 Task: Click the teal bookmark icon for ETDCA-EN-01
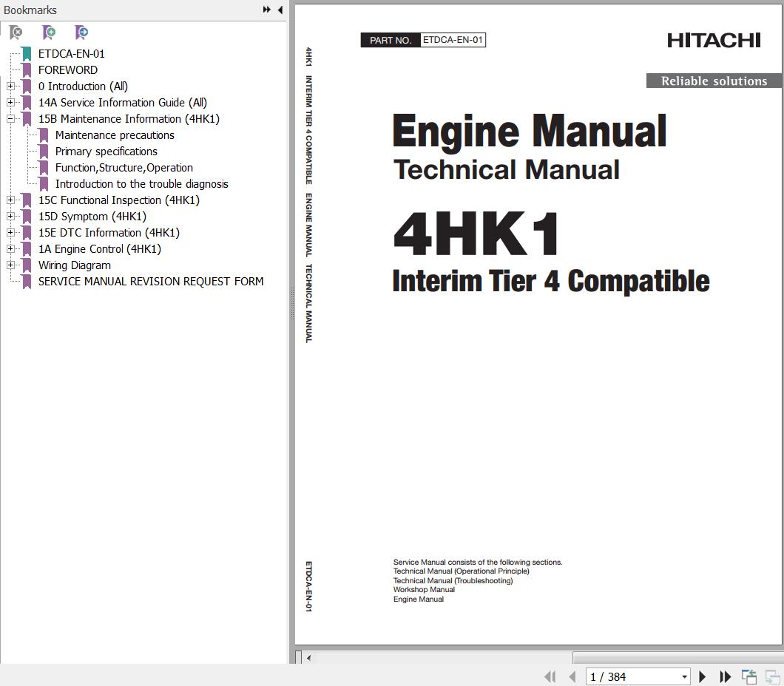(x=27, y=54)
